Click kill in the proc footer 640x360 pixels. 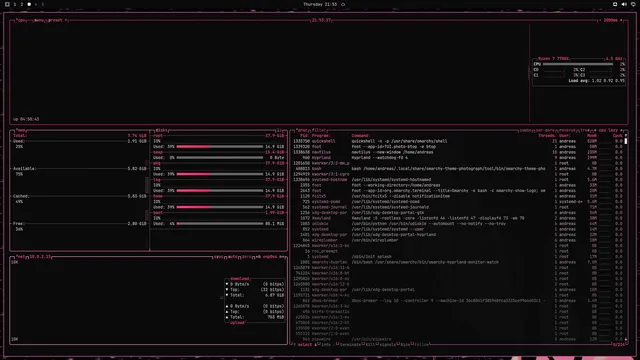pos(370,344)
